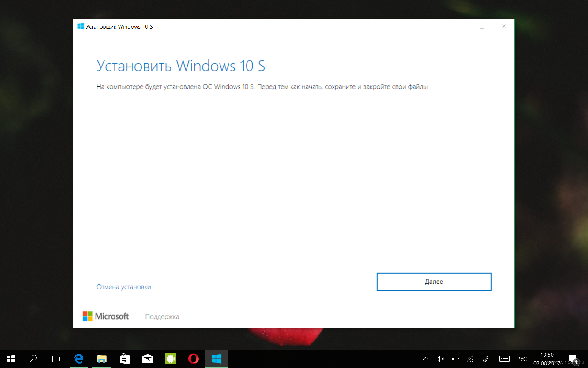
Task: Launch Opera browser from the taskbar
Action: pos(194,359)
